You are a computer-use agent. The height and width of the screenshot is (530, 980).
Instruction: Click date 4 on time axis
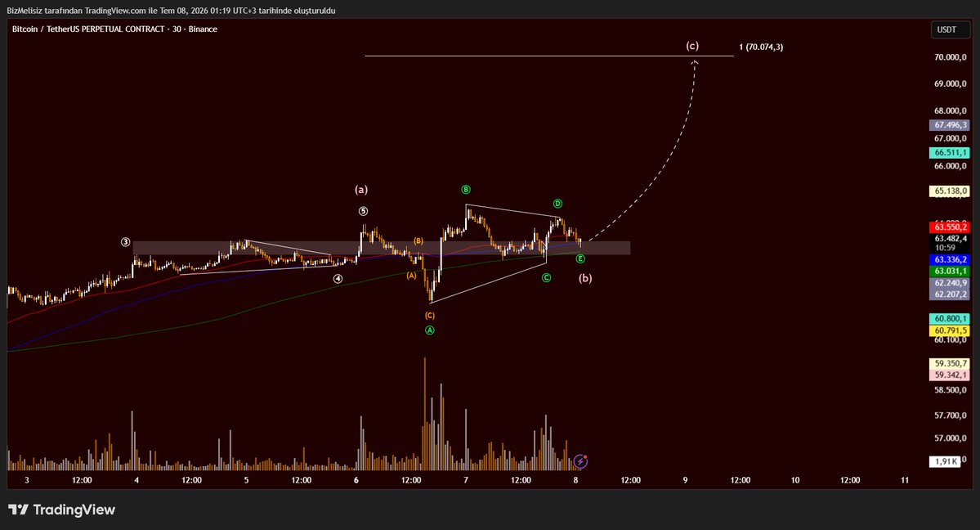[136, 480]
